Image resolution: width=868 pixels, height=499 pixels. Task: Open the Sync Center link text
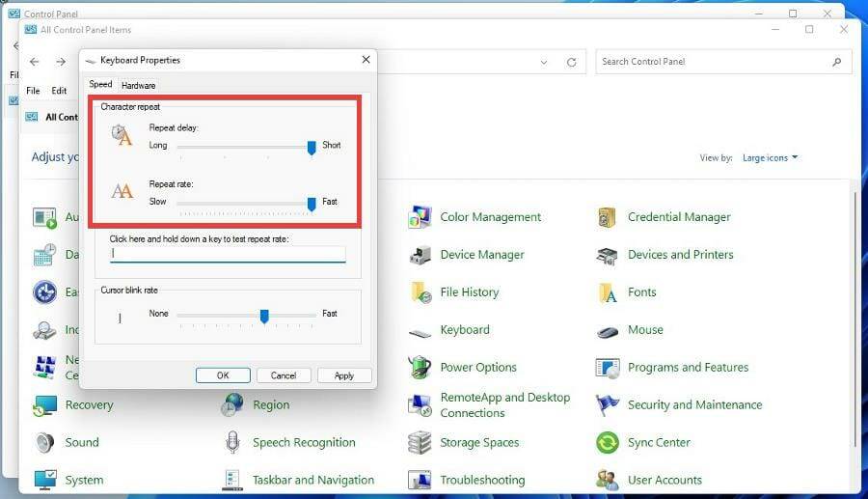(659, 442)
